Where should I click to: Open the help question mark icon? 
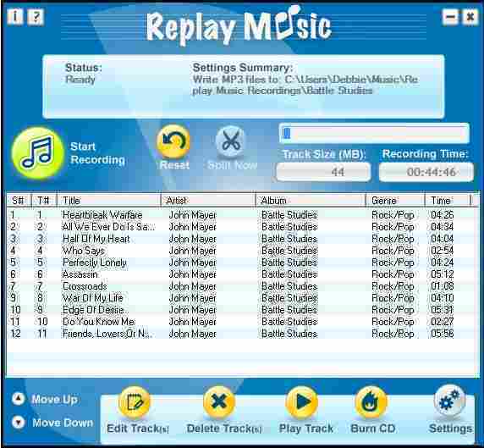[x=36, y=16]
